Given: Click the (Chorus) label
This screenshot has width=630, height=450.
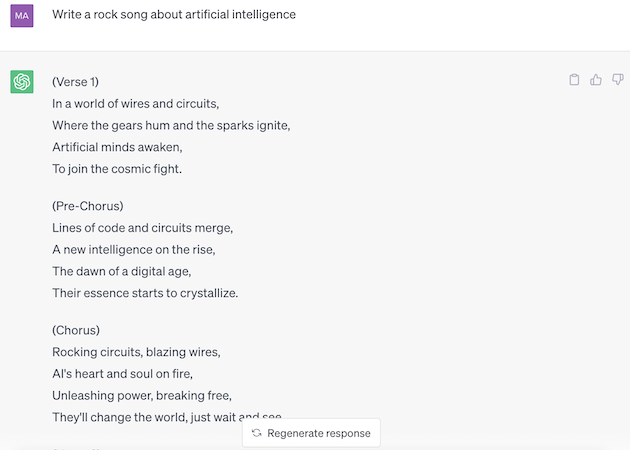Looking at the screenshot, I should tap(76, 330).
